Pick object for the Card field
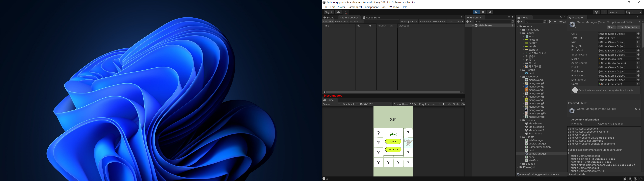This screenshot has height=181, width=644. [638, 34]
